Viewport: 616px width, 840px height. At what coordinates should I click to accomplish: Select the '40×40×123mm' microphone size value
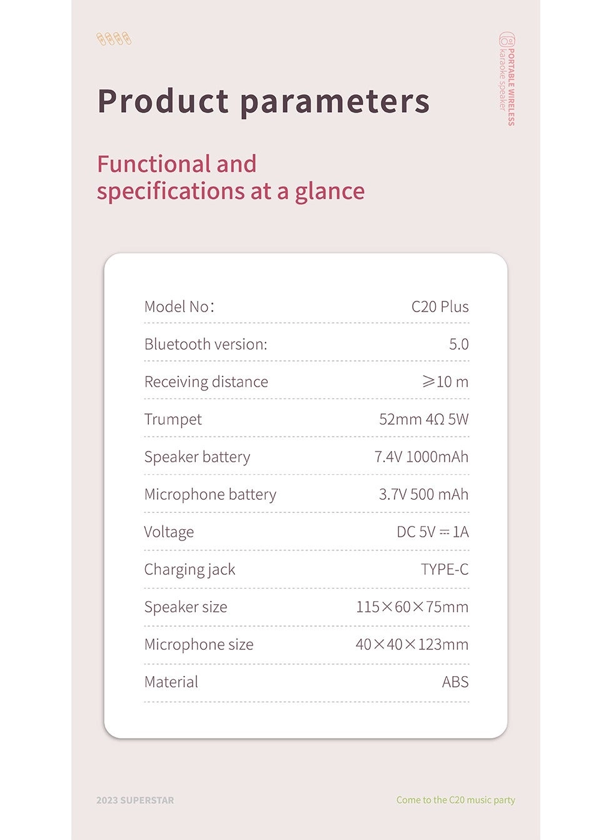pyautogui.click(x=412, y=644)
